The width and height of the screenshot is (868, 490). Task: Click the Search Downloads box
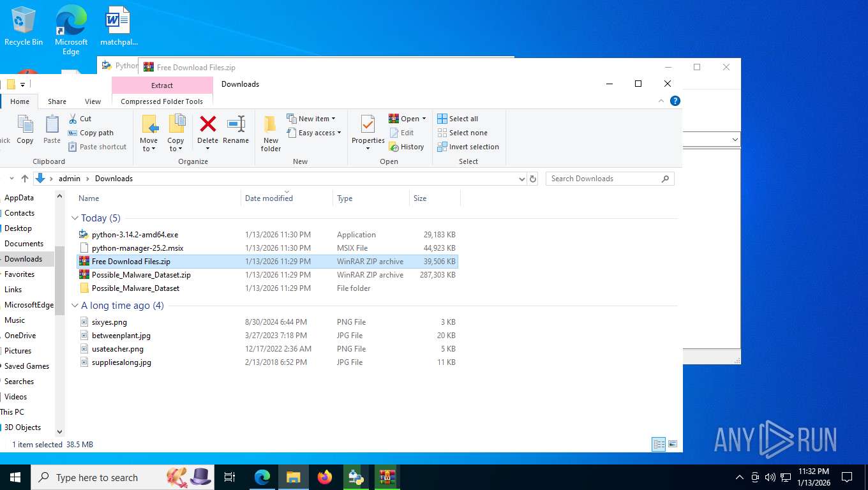click(610, 179)
